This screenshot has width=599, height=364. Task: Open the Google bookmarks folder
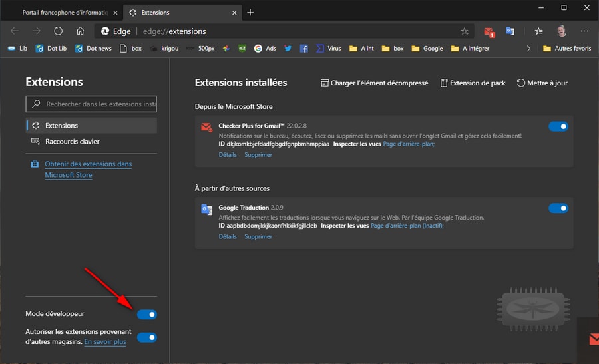coord(427,48)
